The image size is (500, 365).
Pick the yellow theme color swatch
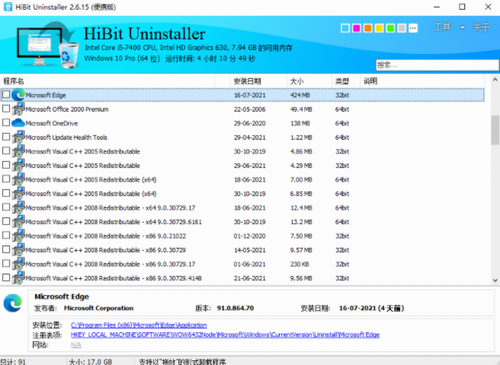[379, 28]
